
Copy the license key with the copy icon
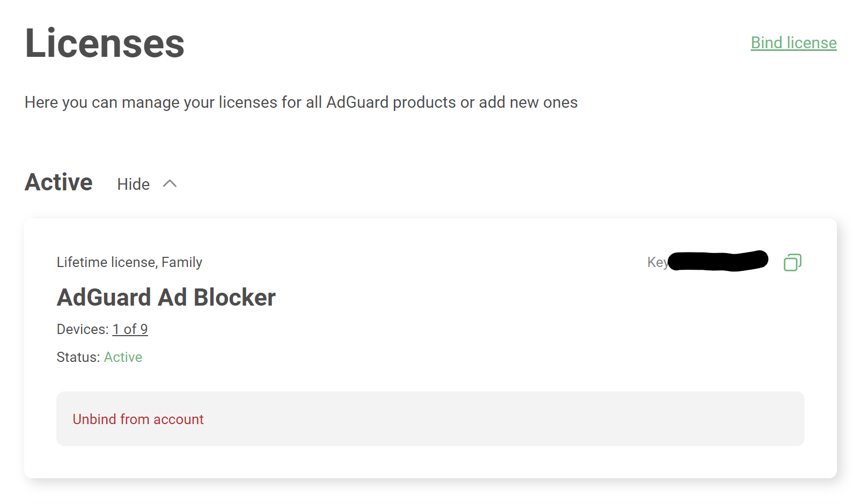coord(792,262)
